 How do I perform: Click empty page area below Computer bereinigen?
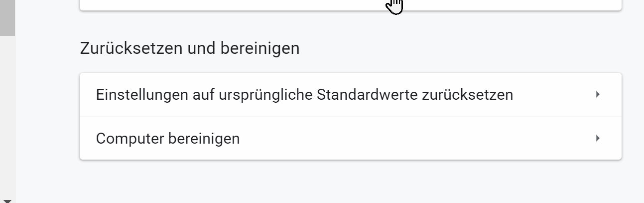[349, 182]
